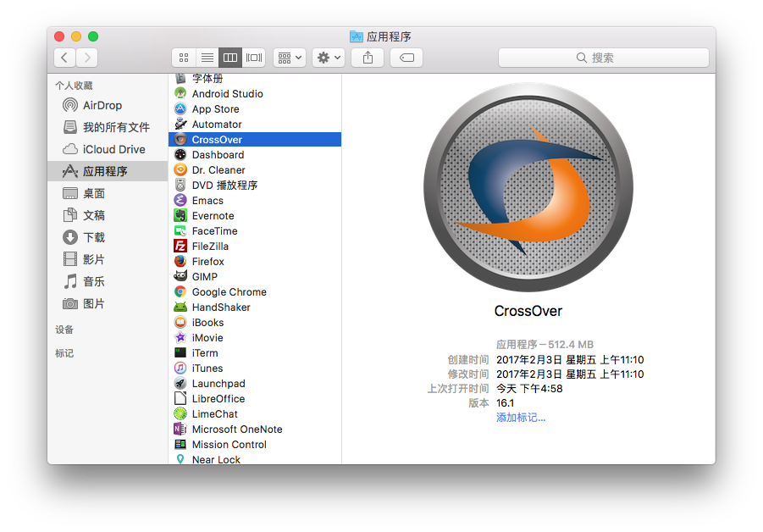Image resolution: width=763 pixels, height=532 pixels.
Task: Switch to Cover Flow view
Action: [x=254, y=58]
